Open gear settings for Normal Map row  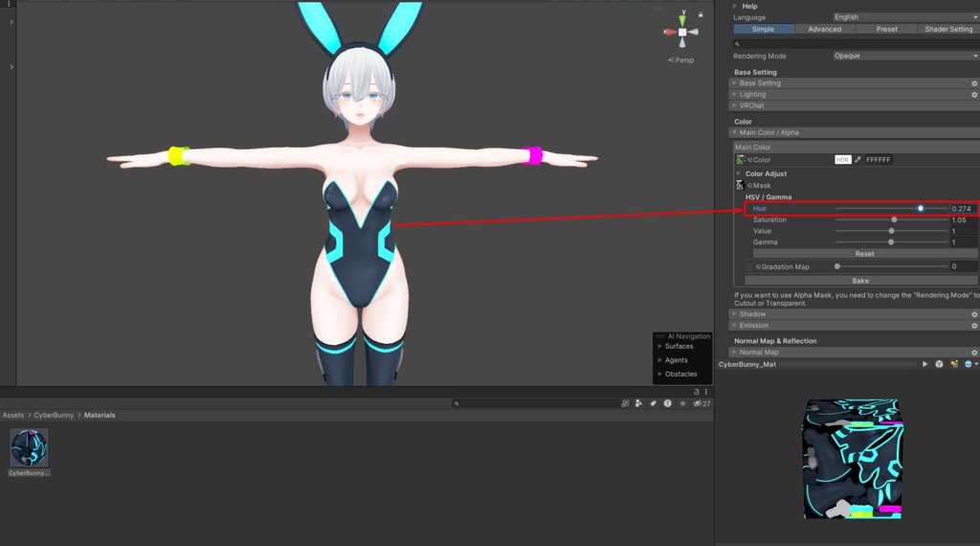pyautogui.click(x=973, y=353)
